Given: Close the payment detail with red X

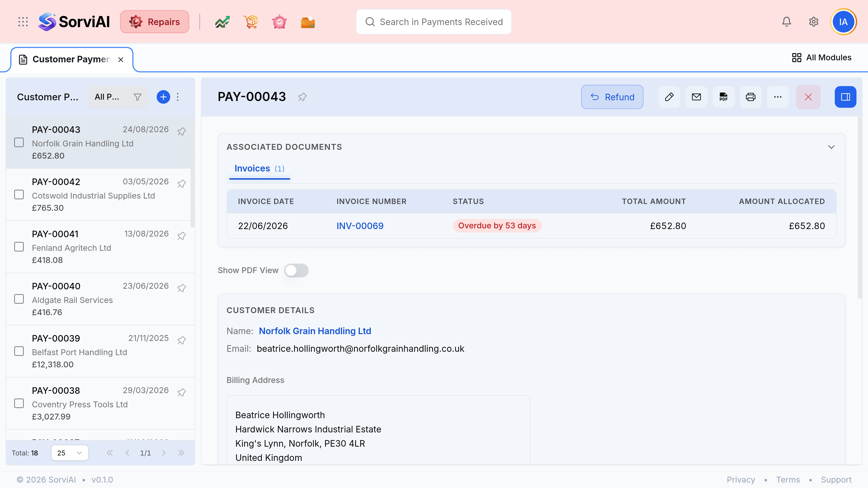Looking at the screenshot, I should pyautogui.click(x=808, y=97).
